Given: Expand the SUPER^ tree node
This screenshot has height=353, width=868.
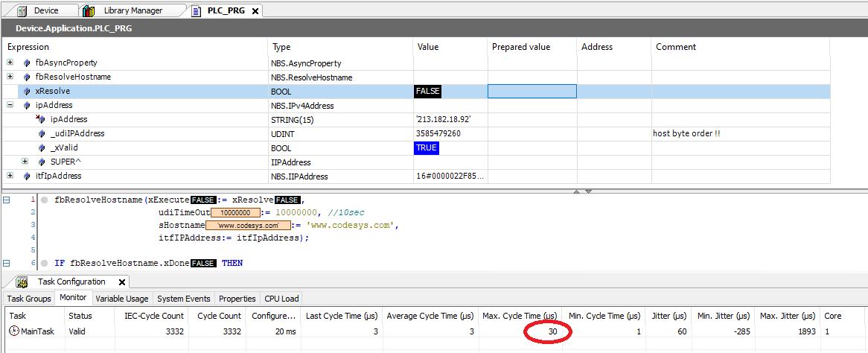Looking at the screenshot, I should click(x=25, y=162).
